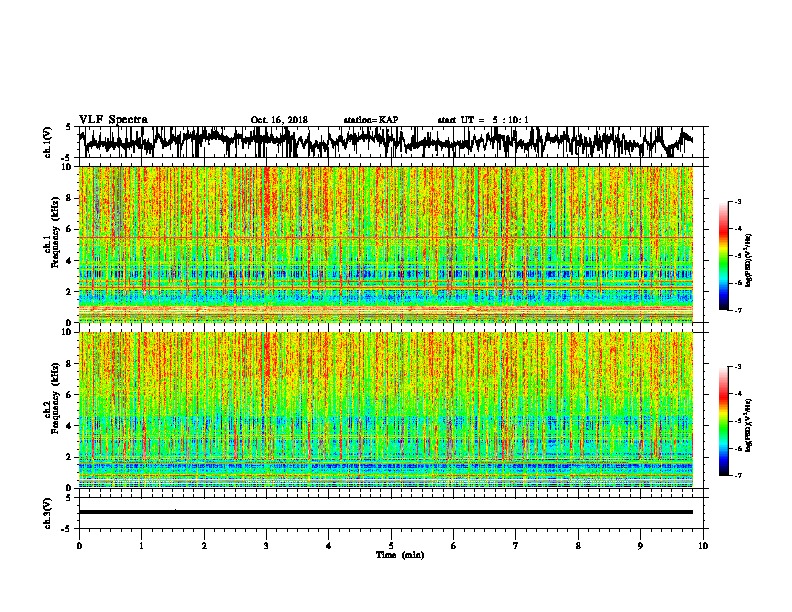
Task: Click the ch.1 colorbar log(PSD) label
Action: pos(749,260)
